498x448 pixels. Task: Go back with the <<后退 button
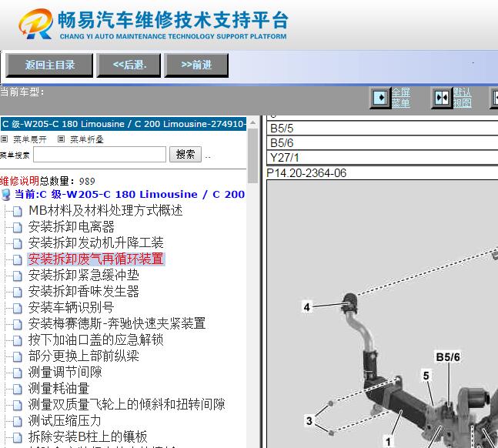129,65
